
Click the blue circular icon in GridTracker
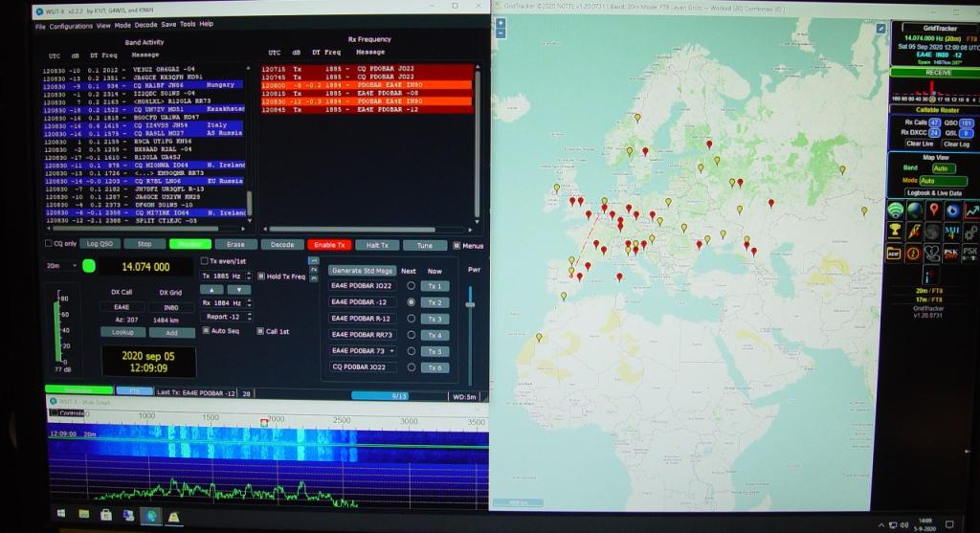coord(952,211)
